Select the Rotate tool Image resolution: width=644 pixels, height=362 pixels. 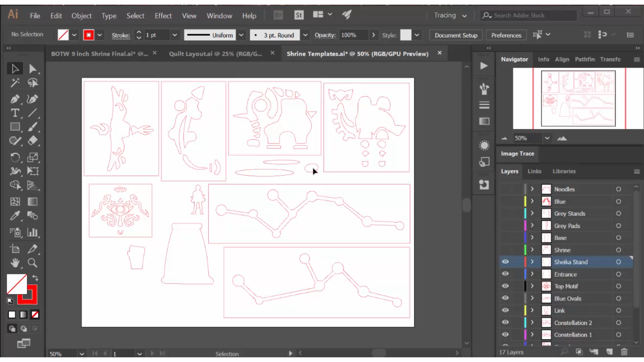coord(15,157)
